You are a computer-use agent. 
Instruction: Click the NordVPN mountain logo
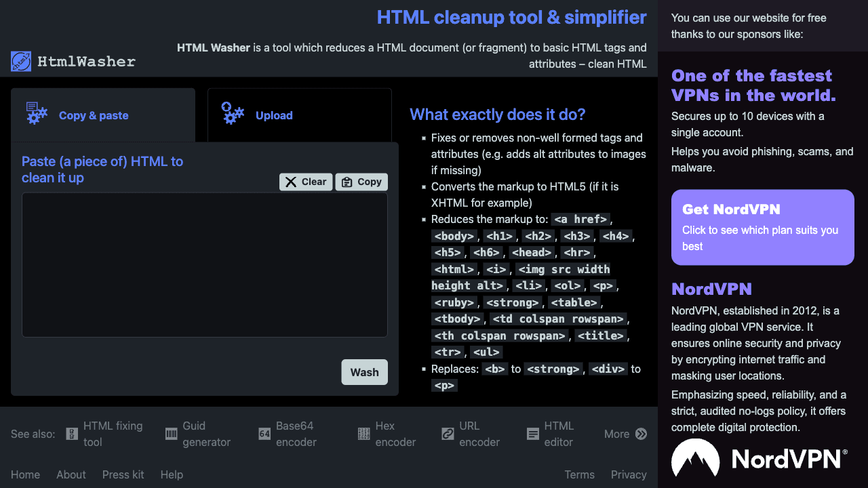[696, 458]
